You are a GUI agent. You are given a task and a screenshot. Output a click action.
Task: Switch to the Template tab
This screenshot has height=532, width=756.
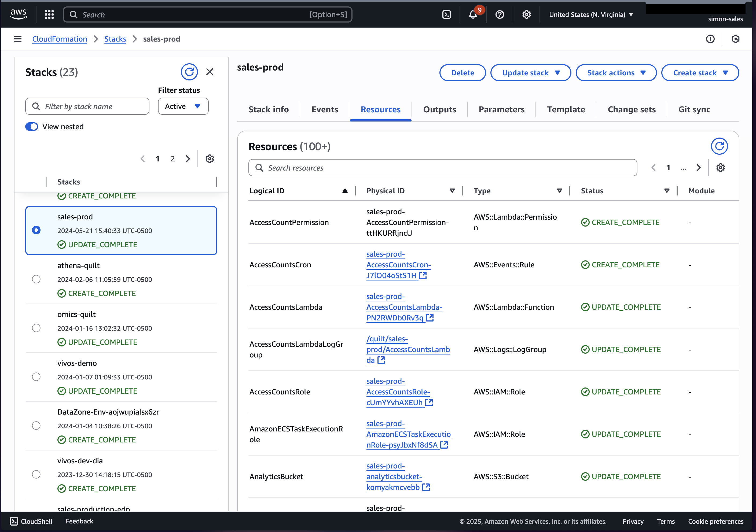[x=566, y=109]
